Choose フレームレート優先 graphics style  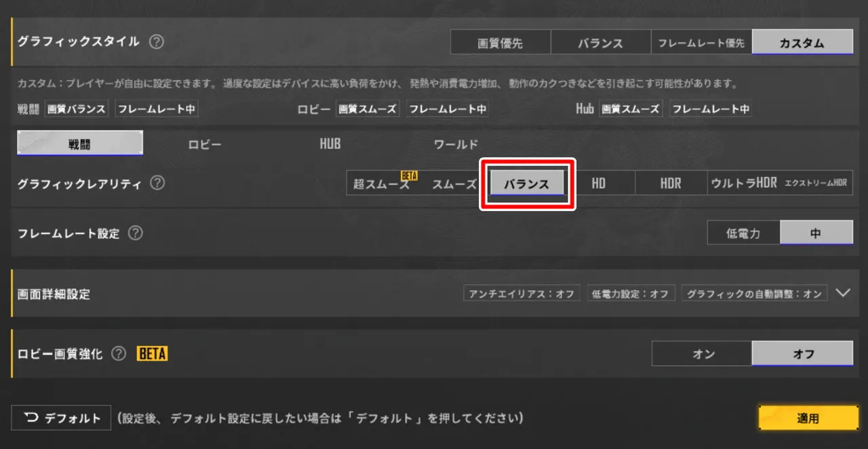pyautogui.click(x=701, y=43)
